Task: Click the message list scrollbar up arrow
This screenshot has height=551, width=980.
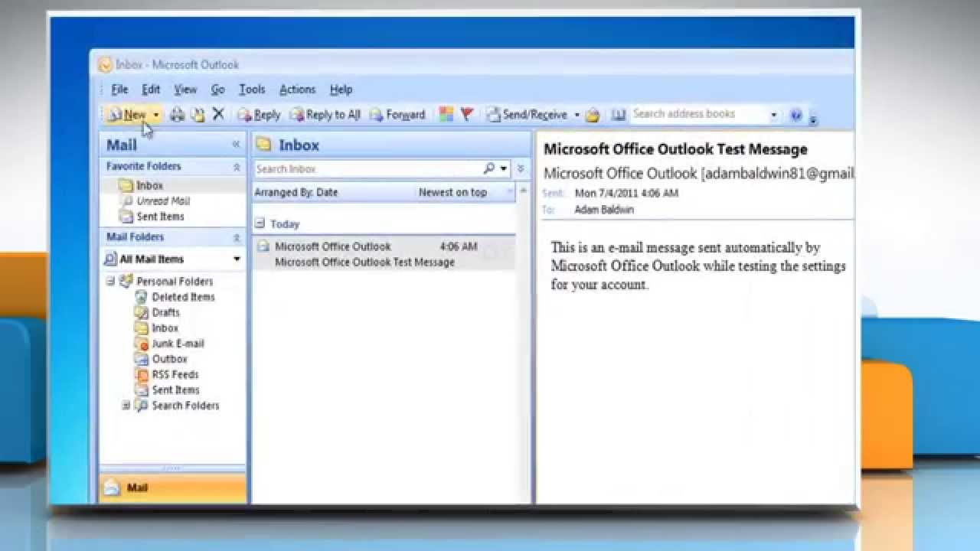Action: point(524,191)
